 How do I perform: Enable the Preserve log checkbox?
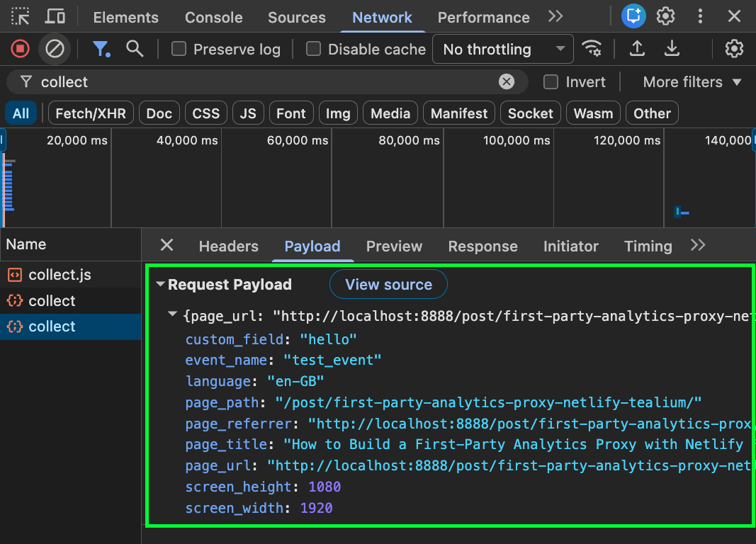tap(179, 49)
